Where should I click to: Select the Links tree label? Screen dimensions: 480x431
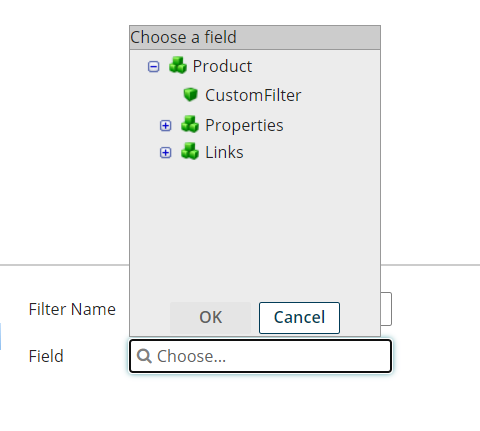point(224,152)
